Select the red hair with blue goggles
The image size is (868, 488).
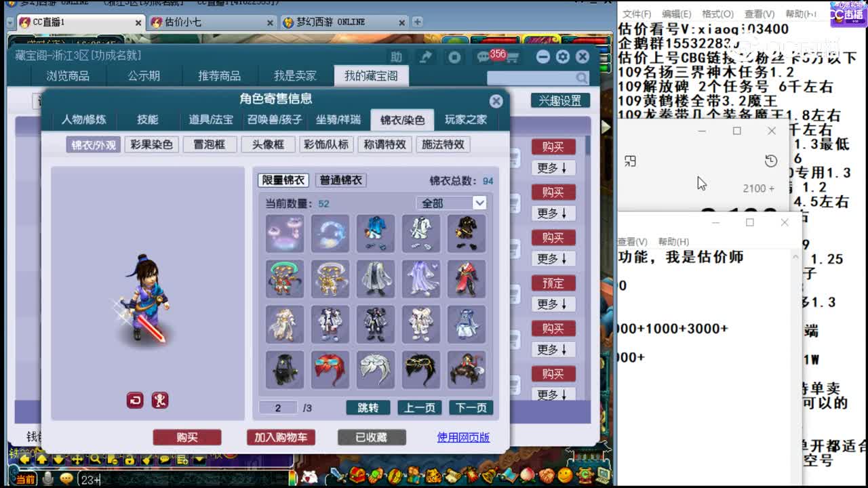330,369
